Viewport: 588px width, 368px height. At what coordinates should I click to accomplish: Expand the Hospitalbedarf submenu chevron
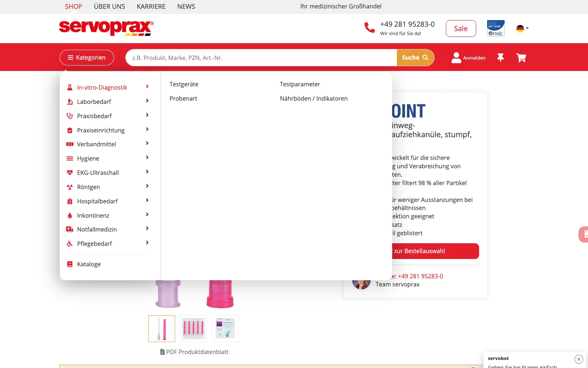click(147, 200)
